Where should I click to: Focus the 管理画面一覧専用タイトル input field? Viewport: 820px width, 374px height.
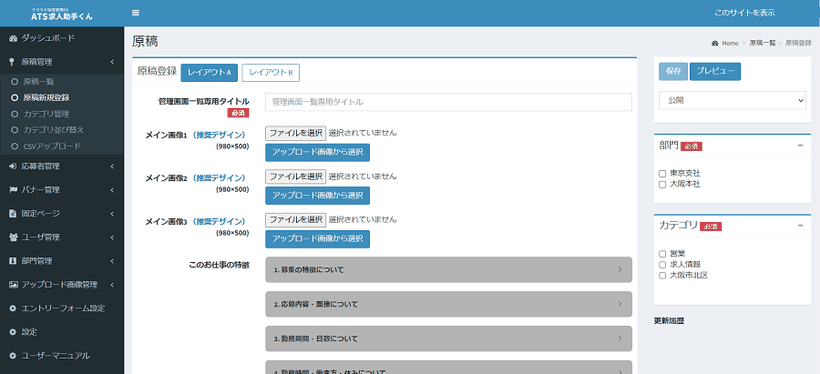tap(449, 102)
